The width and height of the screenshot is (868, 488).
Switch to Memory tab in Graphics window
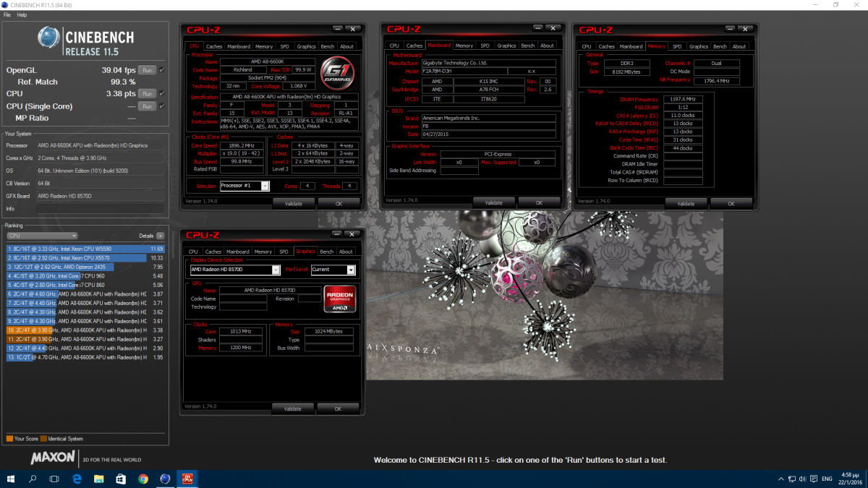(x=263, y=252)
